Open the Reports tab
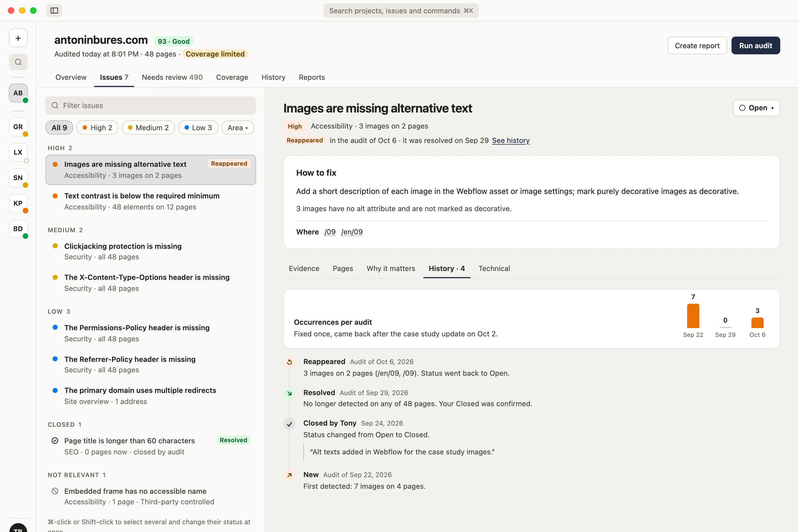The image size is (798, 532). [x=312, y=77]
